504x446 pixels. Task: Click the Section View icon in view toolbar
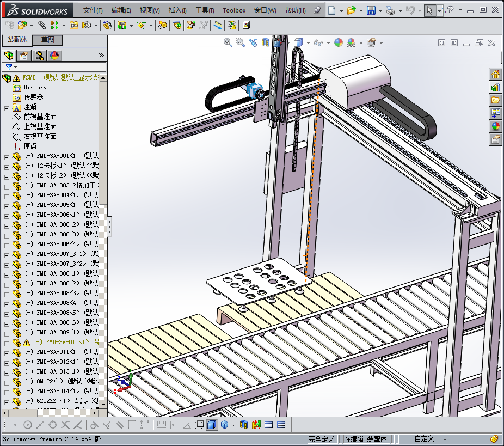tap(266, 42)
